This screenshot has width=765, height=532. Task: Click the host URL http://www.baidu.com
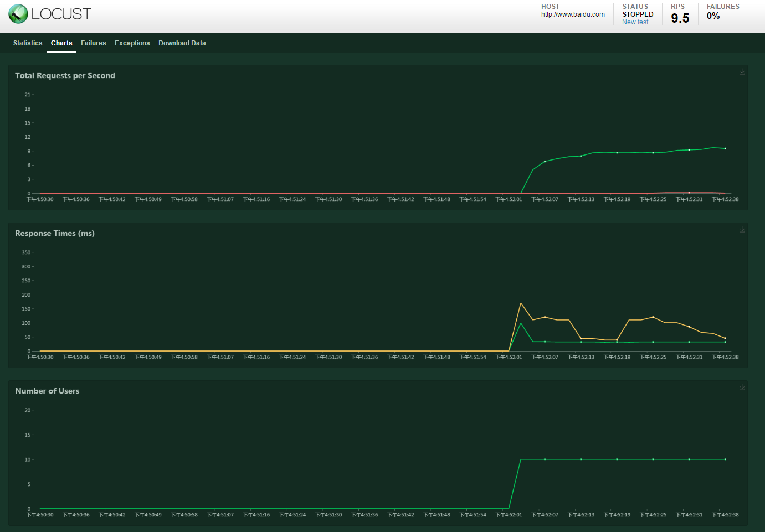click(x=573, y=14)
